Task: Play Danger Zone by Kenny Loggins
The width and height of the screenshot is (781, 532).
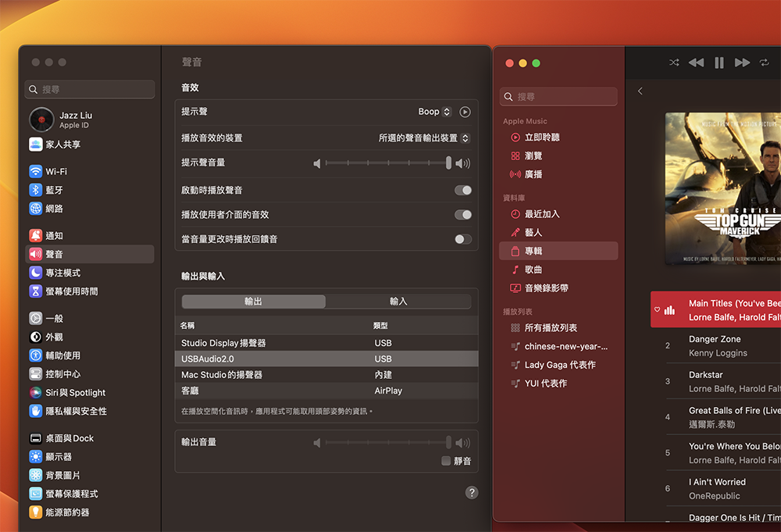Action: [715, 346]
